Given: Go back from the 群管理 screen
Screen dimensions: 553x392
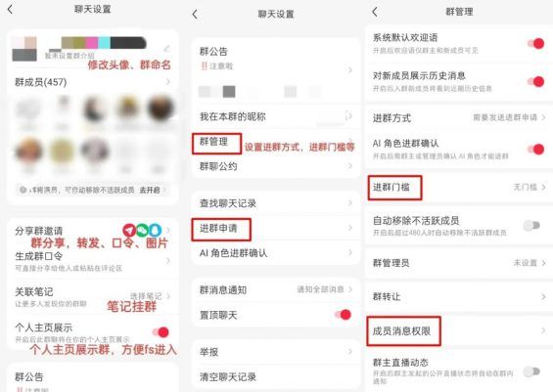Looking at the screenshot, I should [375, 12].
